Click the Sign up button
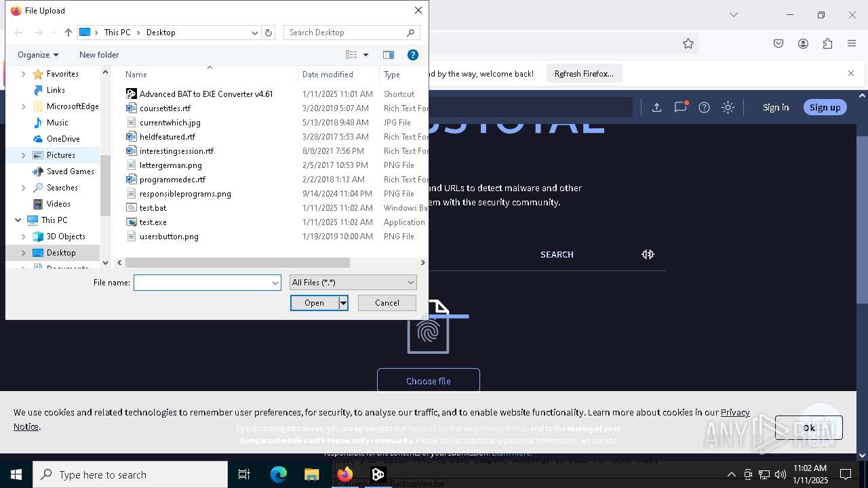Screen dimensions: 868x488 coord(825,107)
